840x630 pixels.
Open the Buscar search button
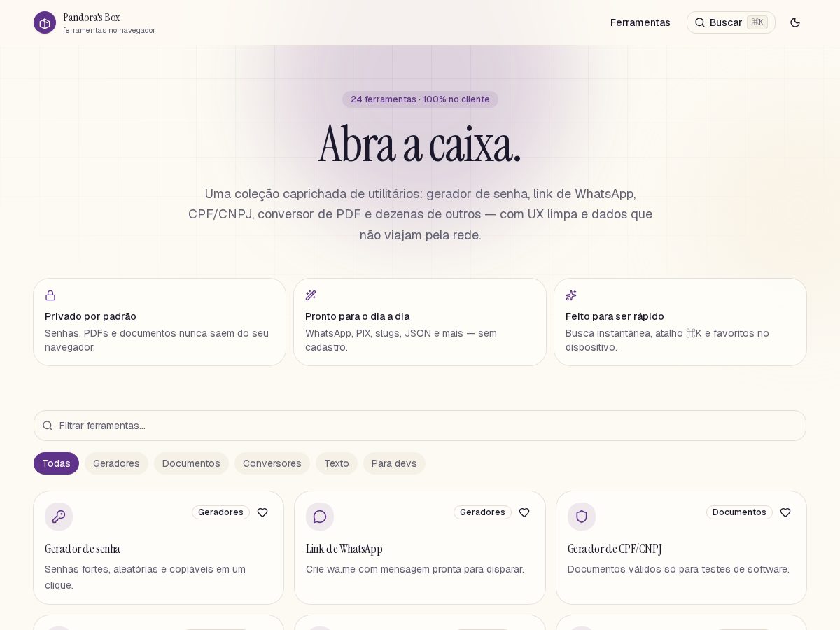tap(731, 22)
